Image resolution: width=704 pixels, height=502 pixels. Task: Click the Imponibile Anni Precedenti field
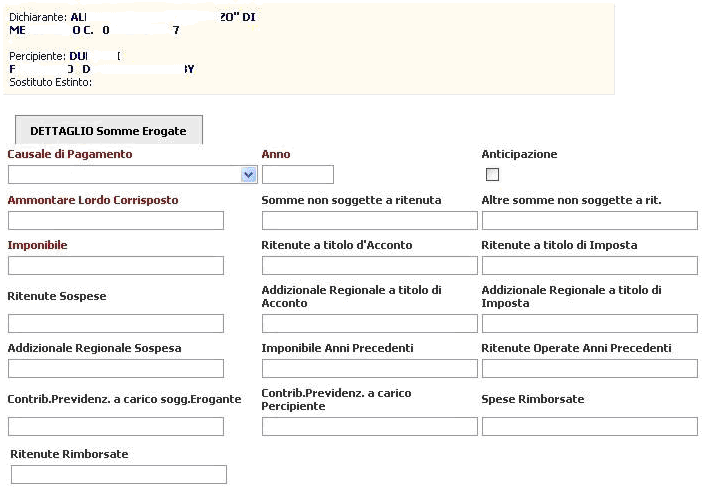[x=370, y=369]
